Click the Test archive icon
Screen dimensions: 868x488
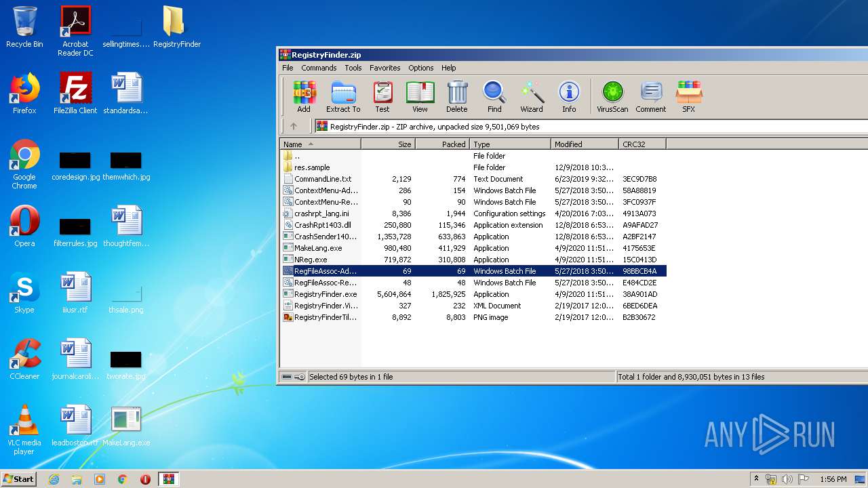(x=382, y=97)
